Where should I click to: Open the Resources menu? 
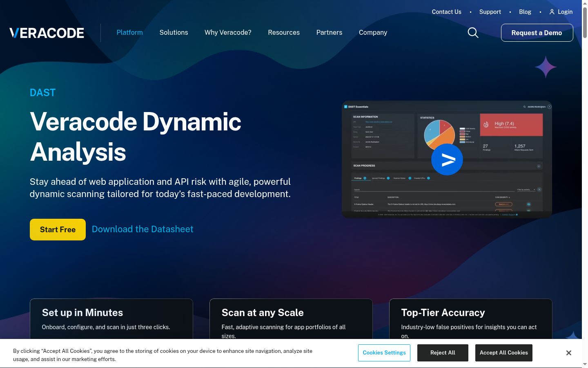click(x=284, y=32)
